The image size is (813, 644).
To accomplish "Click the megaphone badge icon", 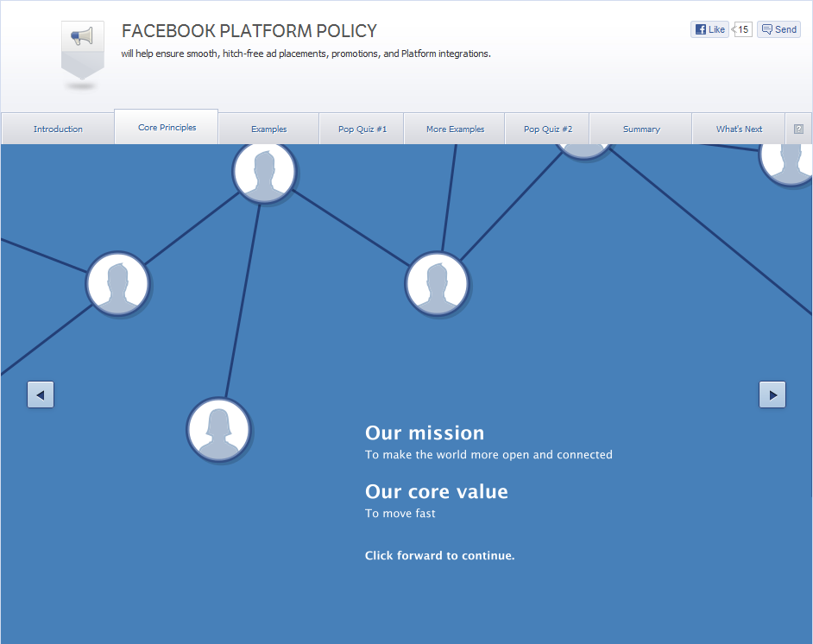I will point(83,51).
